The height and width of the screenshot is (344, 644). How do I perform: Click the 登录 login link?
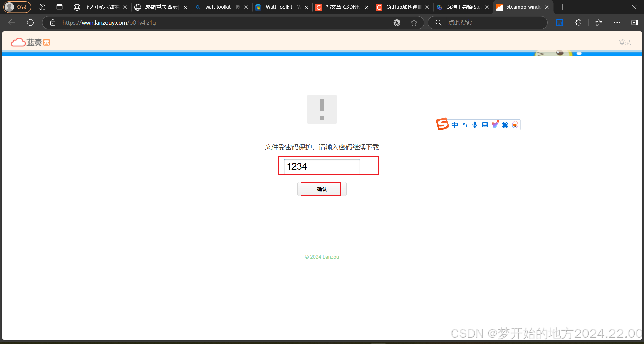(x=625, y=42)
